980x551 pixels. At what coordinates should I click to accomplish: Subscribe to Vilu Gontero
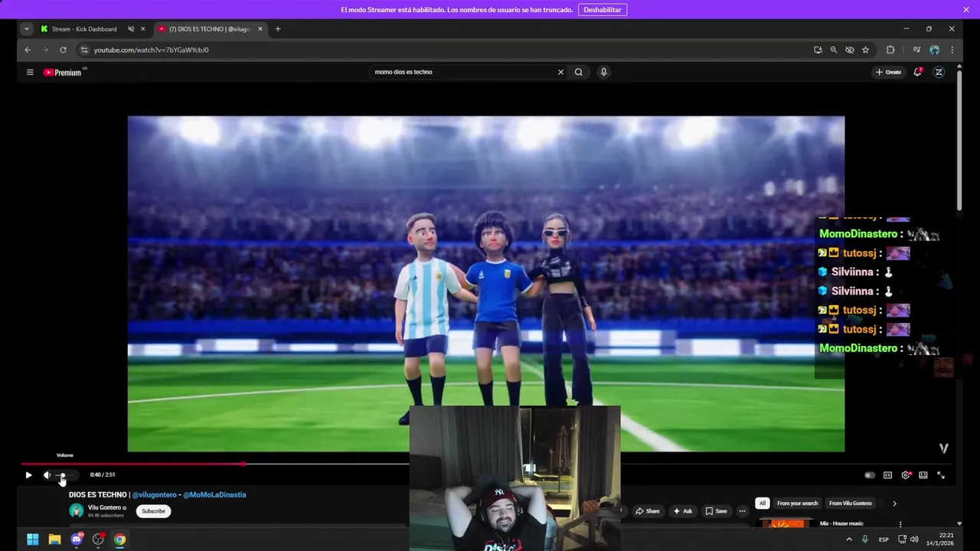(x=153, y=511)
